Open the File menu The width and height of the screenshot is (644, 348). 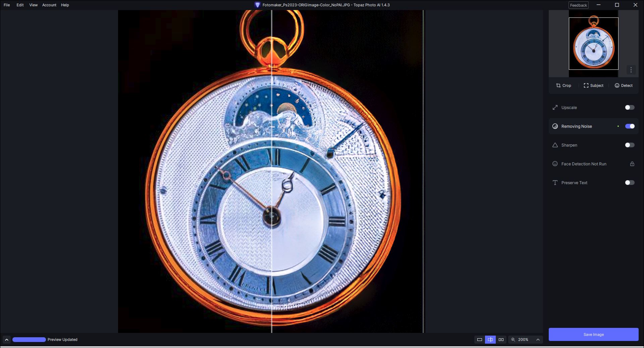click(x=7, y=5)
